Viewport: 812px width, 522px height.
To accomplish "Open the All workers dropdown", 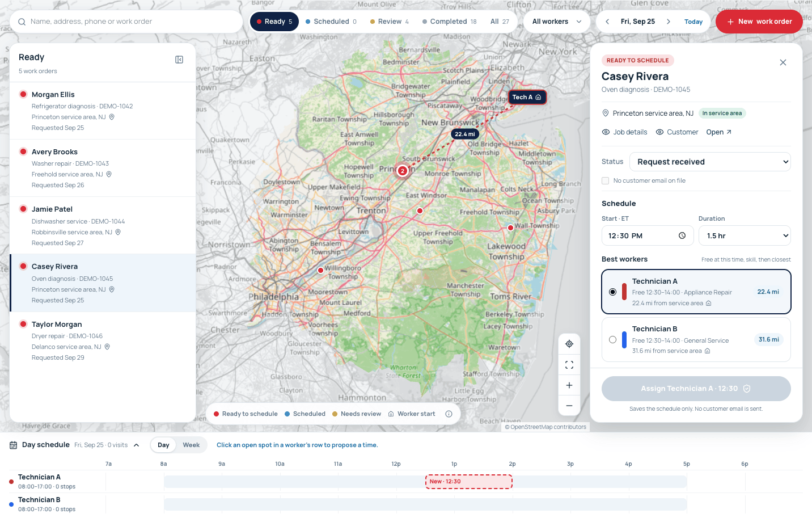I will pyautogui.click(x=557, y=22).
